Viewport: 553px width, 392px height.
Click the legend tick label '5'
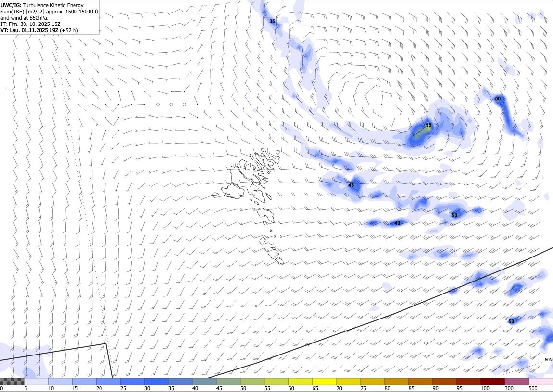tap(25, 389)
